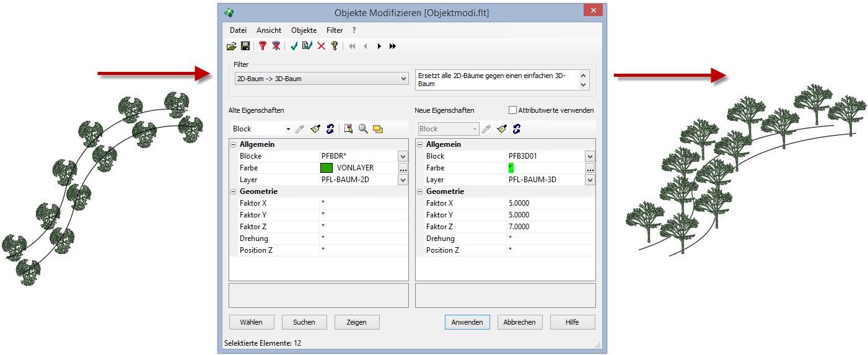Click the yellow question mark help icon

point(335,46)
